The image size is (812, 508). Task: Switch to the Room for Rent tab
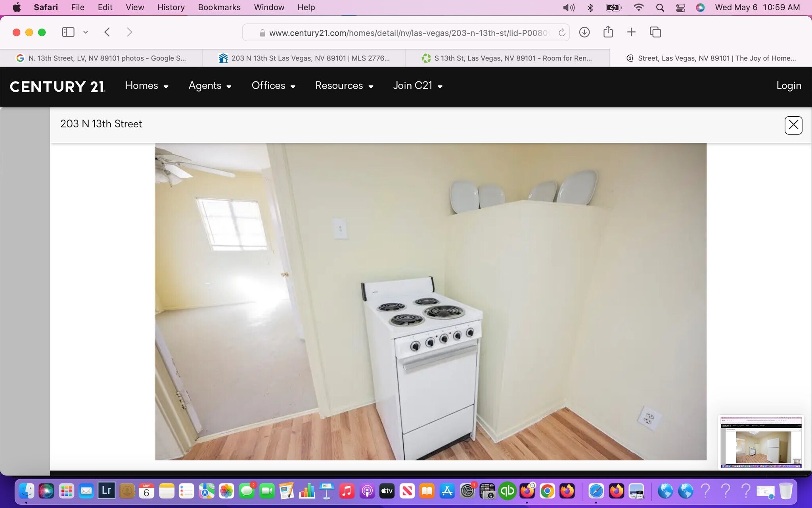507,58
